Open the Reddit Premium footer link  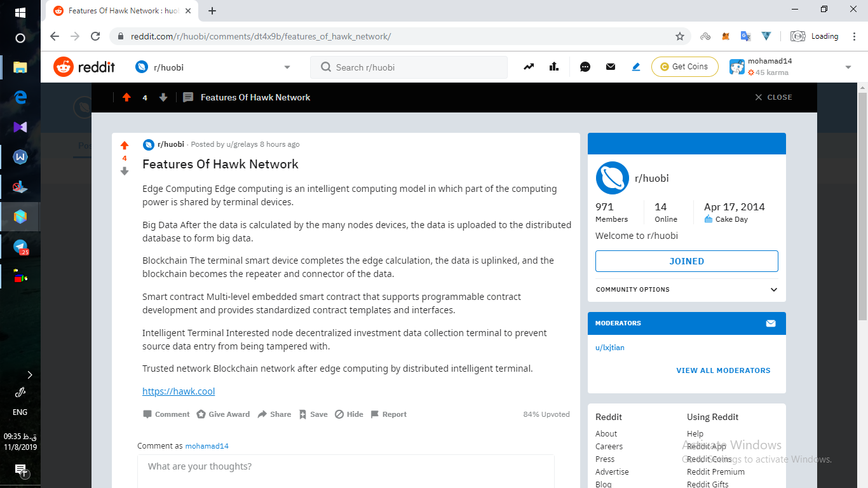pyautogui.click(x=715, y=472)
